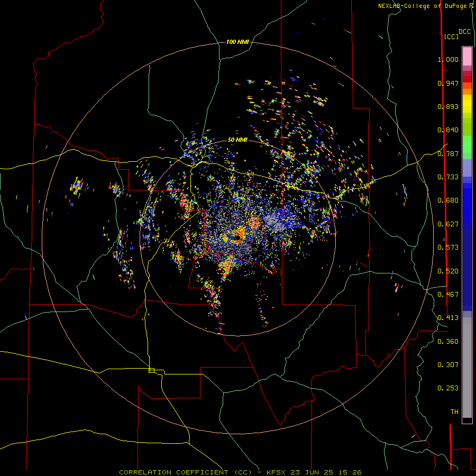Pick the pink segment of the color bar
This screenshot has height=476, width=476.
(467, 56)
